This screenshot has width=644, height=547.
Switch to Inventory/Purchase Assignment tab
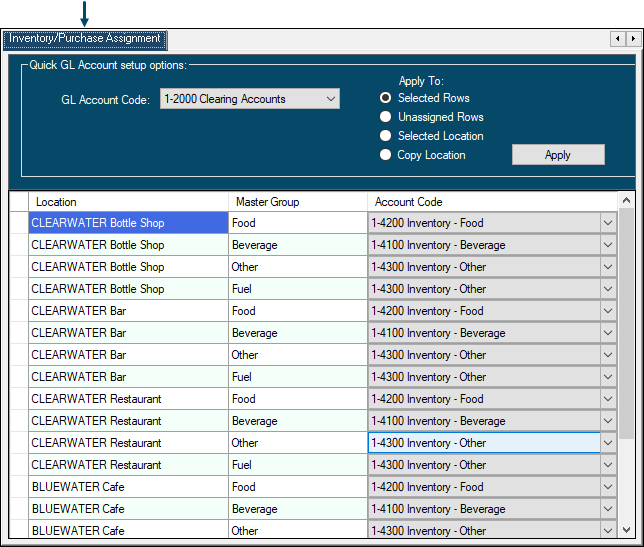tap(85, 39)
